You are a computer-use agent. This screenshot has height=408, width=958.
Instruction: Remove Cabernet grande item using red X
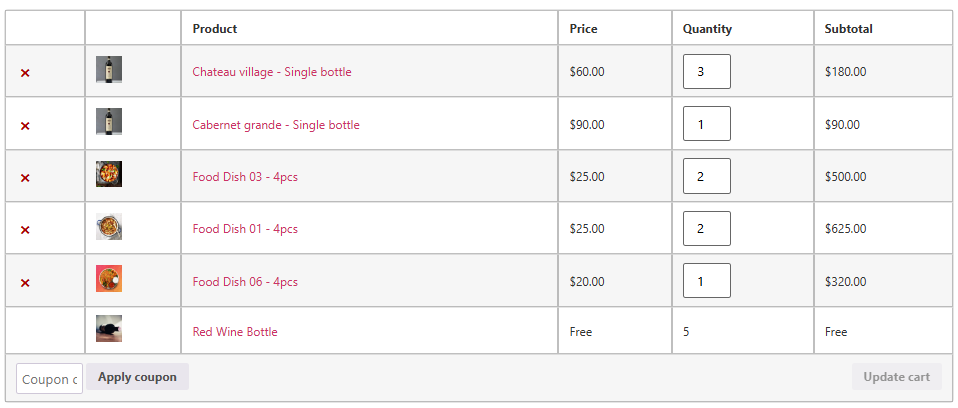point(25,126)
